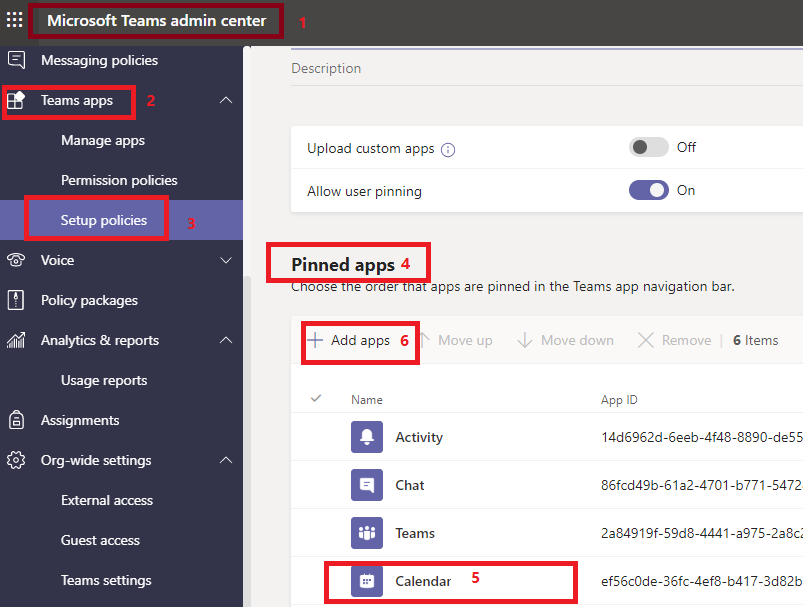Select all apps with header checkmark
803x607 pixels.
pyautogui.click(x=317, y=399)
